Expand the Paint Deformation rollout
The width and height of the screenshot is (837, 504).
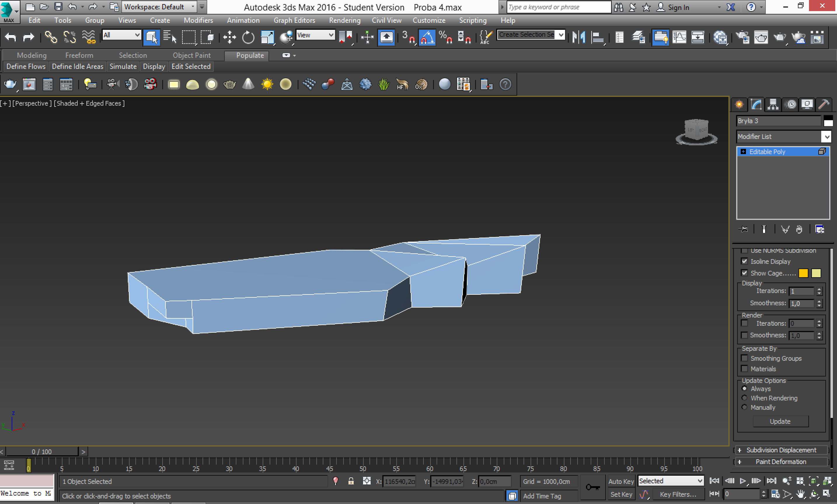pos(781,462)
